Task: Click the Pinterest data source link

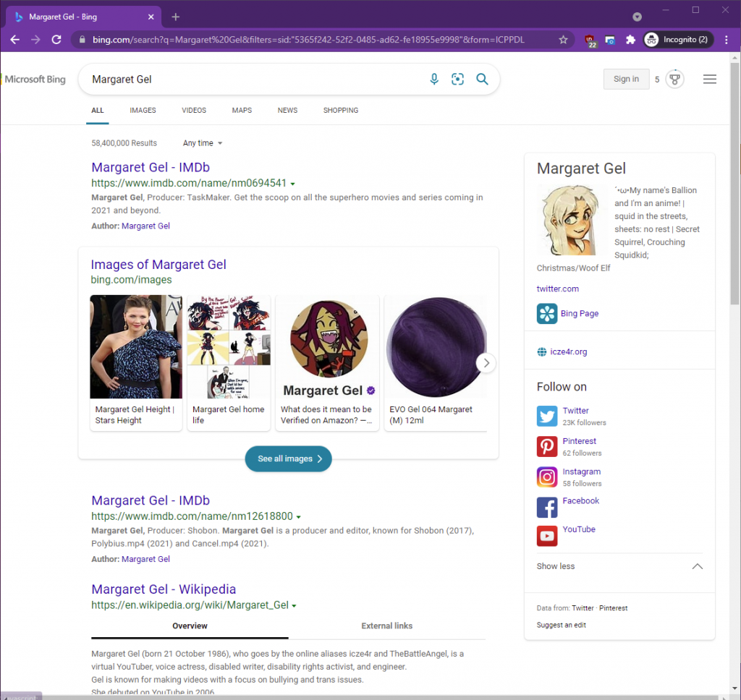Action: click(613, 608)
